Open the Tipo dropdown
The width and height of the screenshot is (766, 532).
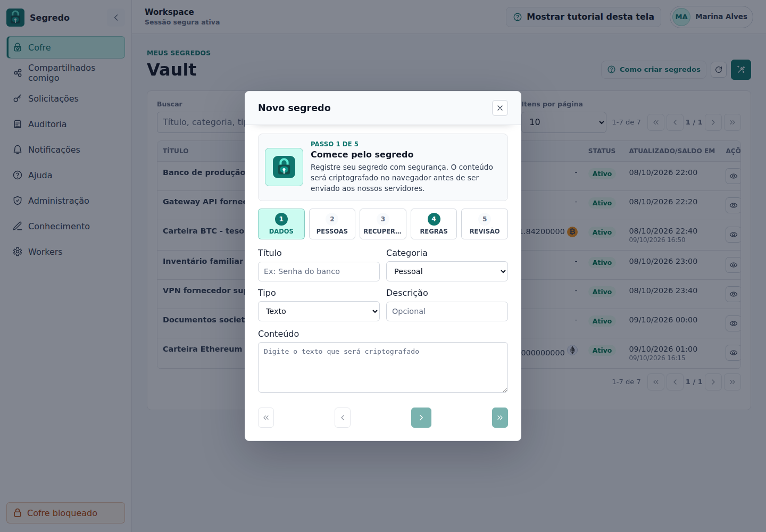tap(319, 311)
